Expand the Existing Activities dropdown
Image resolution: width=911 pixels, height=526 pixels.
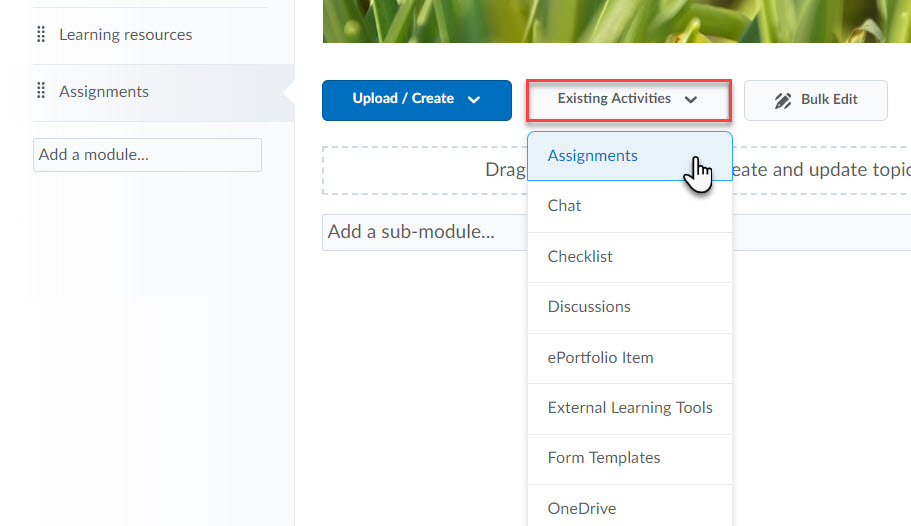coord(629,100)
